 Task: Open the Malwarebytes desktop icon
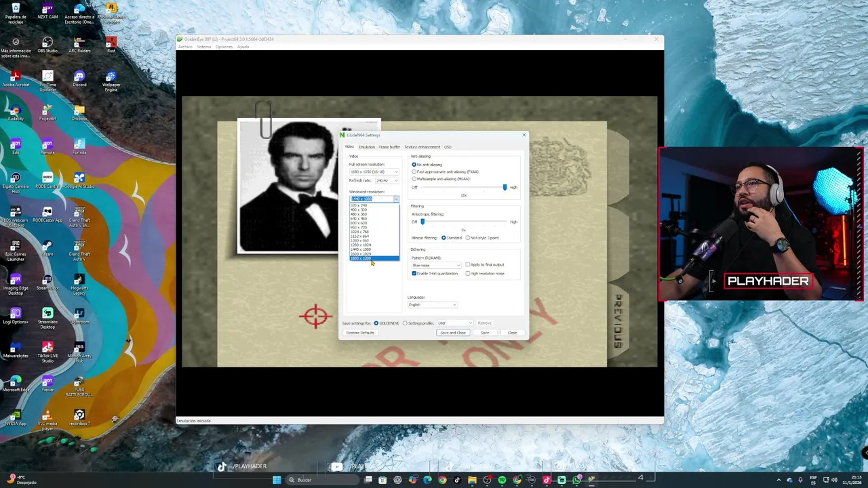(x=16, y=350)
